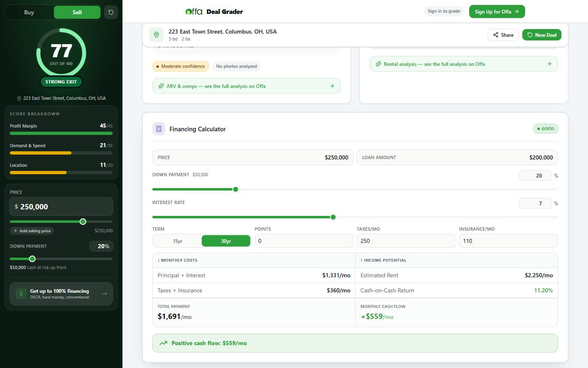Click the sidebar down payment slider handle
The width and height of the screenshot is (588, 368).
(x=32, y=259)
